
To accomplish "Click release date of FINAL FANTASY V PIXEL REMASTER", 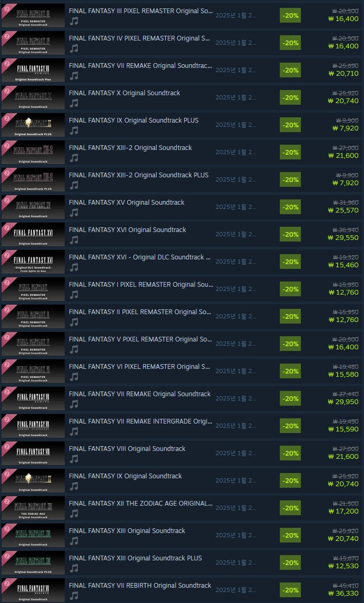I will click(x=236, y=344).
